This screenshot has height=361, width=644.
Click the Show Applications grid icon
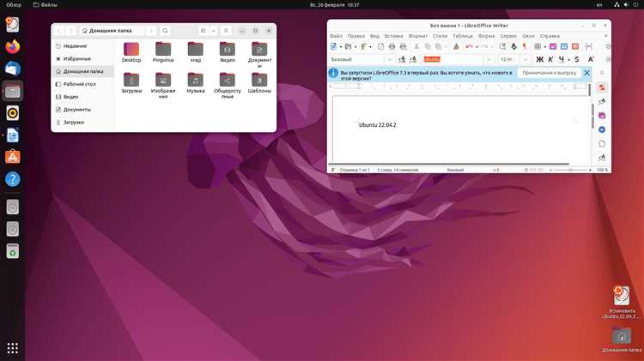[13, 348]
